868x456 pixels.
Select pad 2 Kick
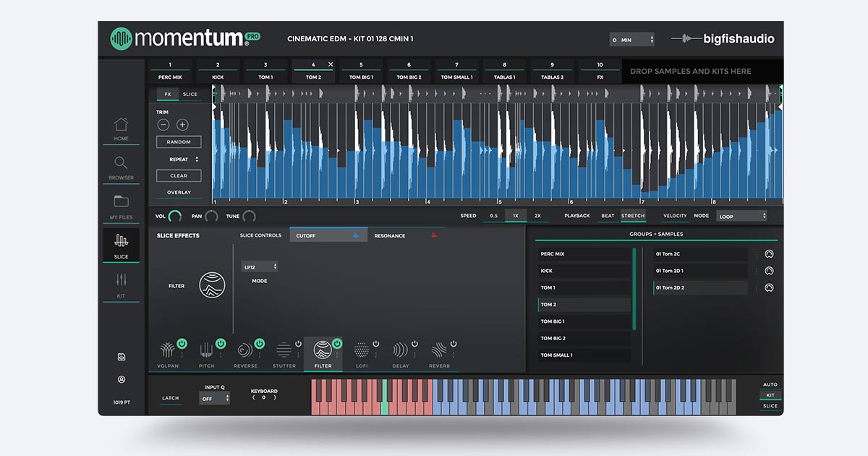(x=218, y=71)
